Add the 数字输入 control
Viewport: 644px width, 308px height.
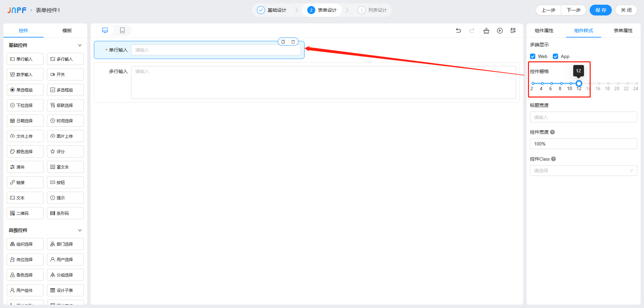tap(25, 74)
